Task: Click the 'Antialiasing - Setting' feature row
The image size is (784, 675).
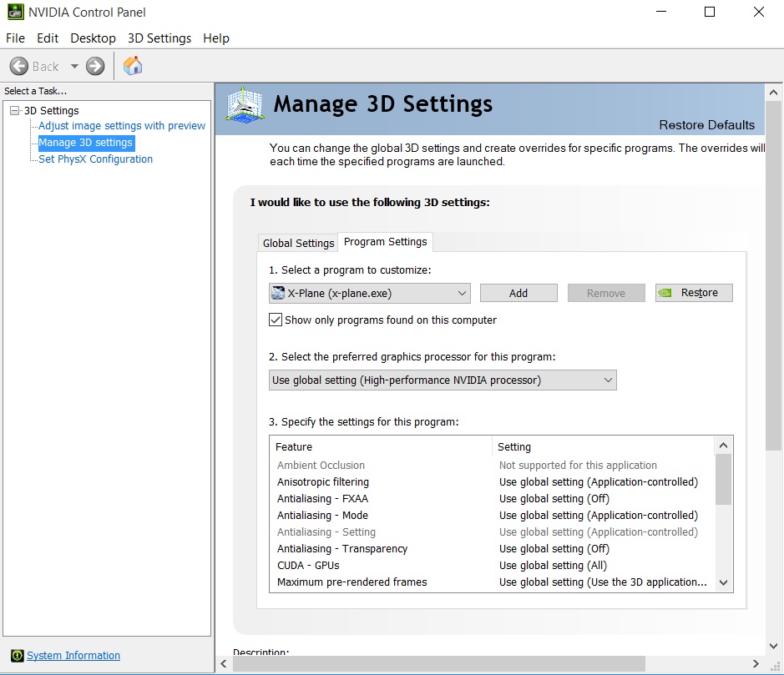Action: pos(492,531)
